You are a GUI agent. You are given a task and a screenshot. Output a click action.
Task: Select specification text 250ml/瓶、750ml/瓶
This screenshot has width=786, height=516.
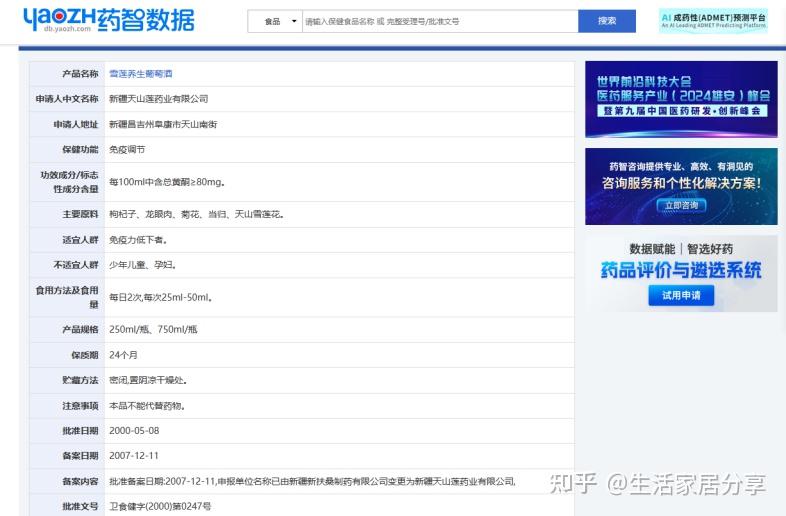click(x=153, y=329)
